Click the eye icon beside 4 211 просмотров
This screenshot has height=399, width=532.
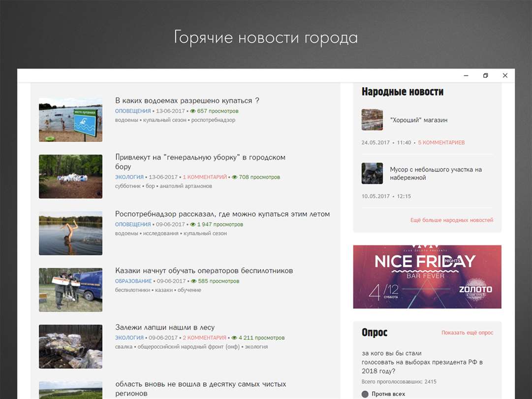coord(234,338)
